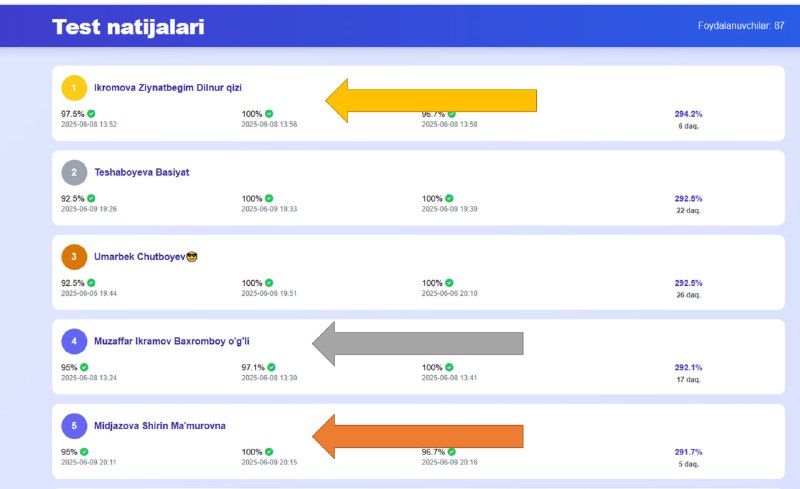
Task: Click the blue rank 5 badge
Action: [x=74, y=426]
